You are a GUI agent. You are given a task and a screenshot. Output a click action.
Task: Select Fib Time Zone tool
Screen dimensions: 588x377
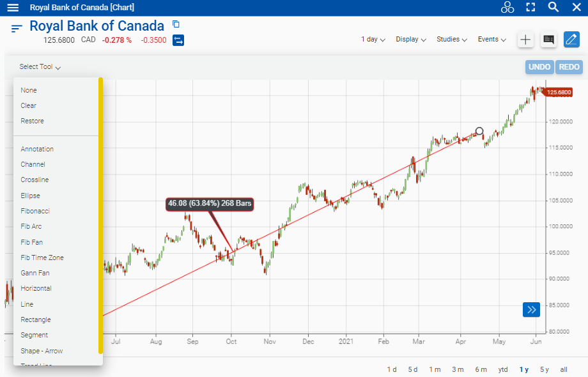tap(56, 258)
